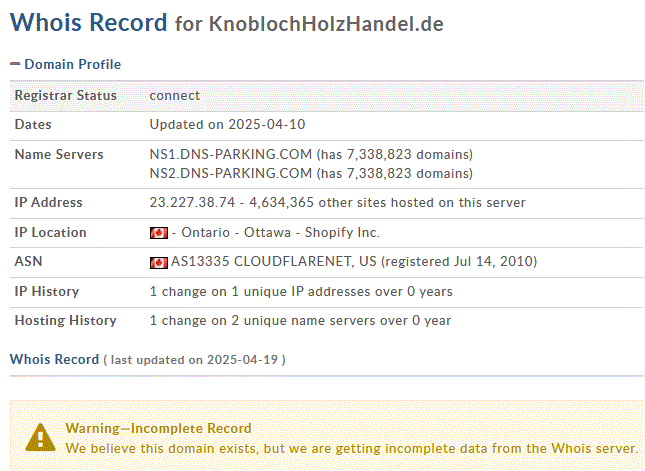Click the Updated on 2025-04-10 date

(227, 125)
